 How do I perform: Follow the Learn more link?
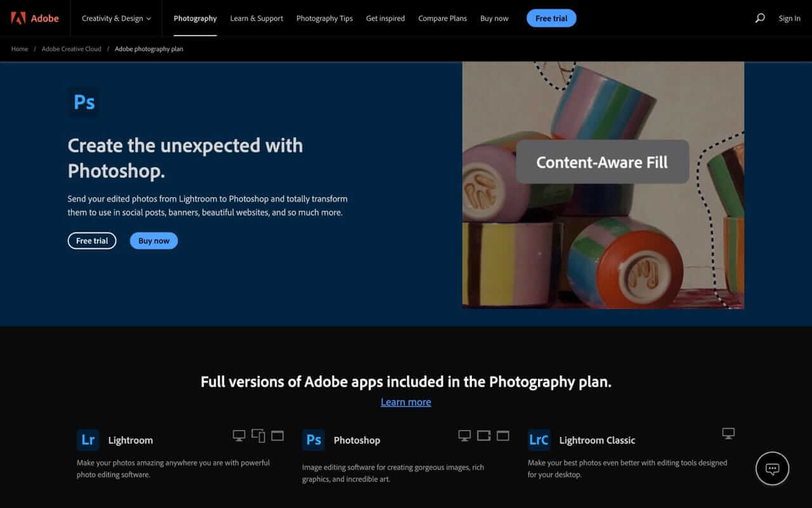pos(406,402)
